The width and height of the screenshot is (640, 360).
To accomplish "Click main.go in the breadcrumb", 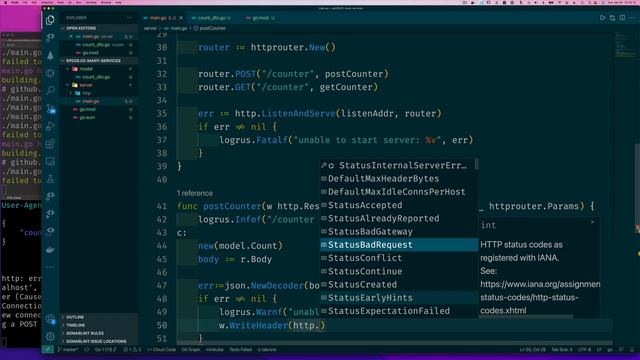I will pyautogui.click(x=176, y=28).
